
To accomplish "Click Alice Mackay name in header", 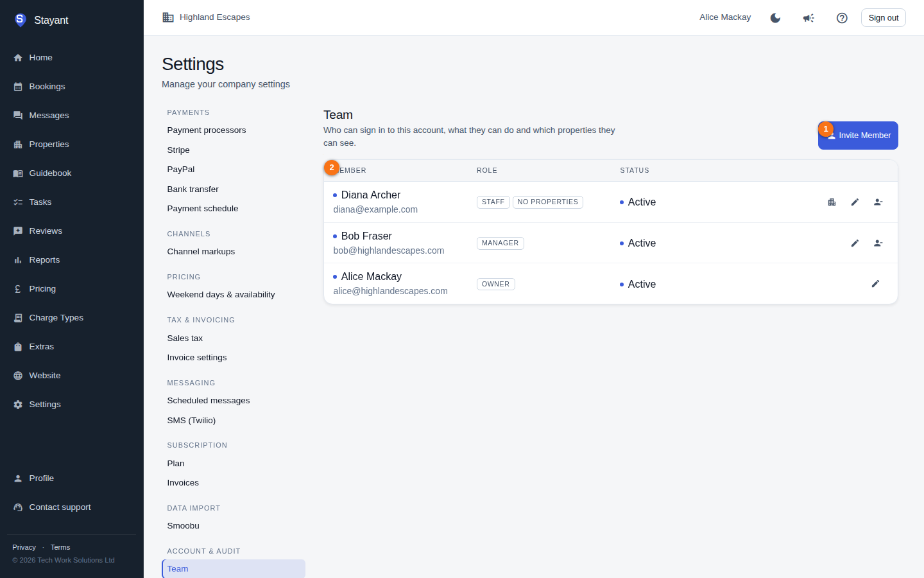I will click(725, 17).
